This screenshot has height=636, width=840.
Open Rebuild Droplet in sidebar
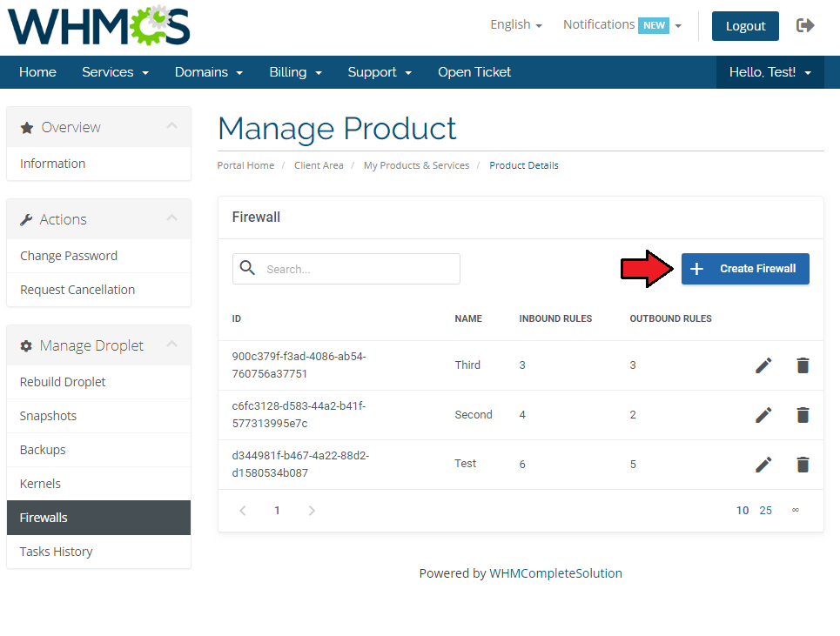point(98,382)
